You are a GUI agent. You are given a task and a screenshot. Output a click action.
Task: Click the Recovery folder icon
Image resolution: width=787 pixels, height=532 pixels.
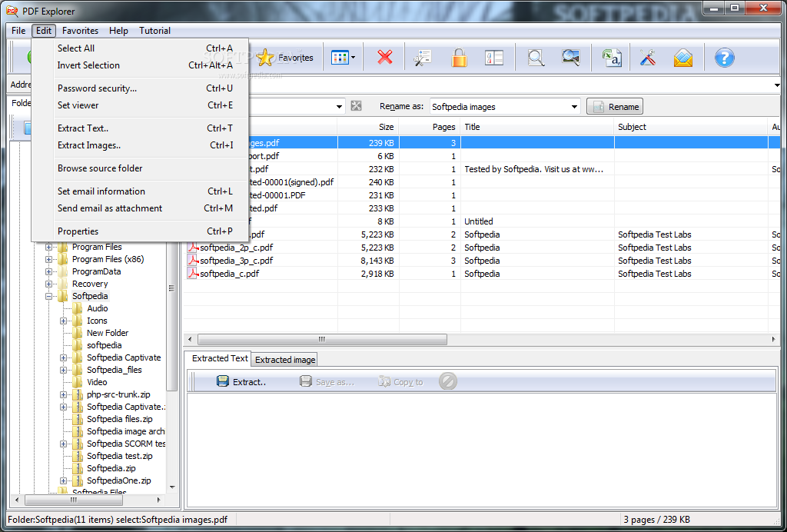[63, 284]
